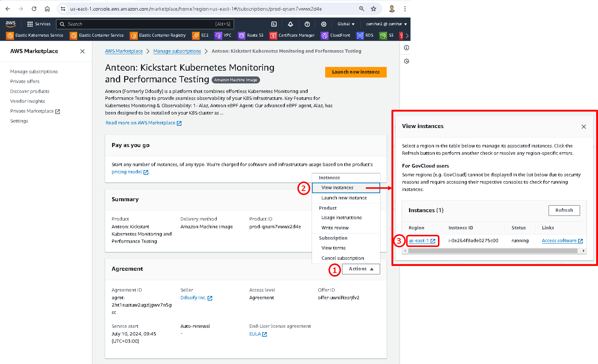Image resolution: width=598 pixels, height=364 pixels.
Task: Click the help question mark icon
Action: pyautogui.click(x=307, y=24)
